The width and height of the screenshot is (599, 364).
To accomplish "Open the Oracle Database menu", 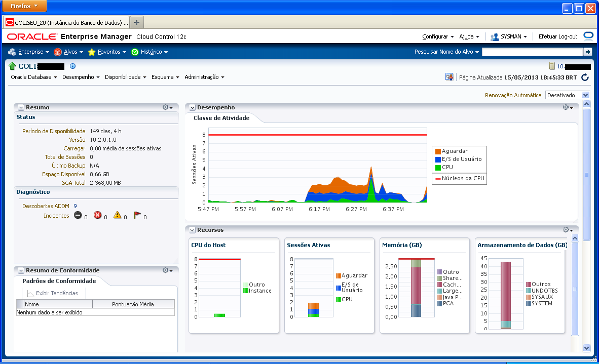I will (33, 77).
